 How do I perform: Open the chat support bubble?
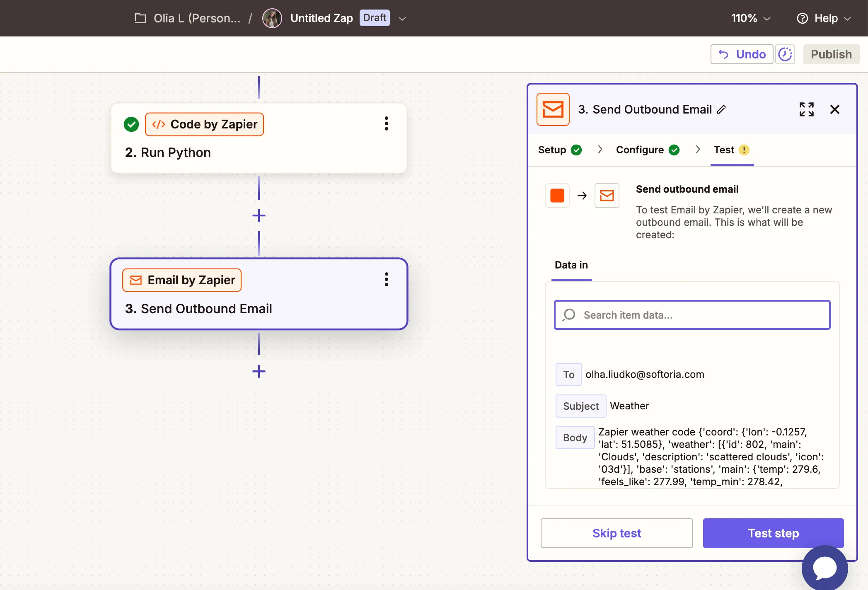coord(824,568)
